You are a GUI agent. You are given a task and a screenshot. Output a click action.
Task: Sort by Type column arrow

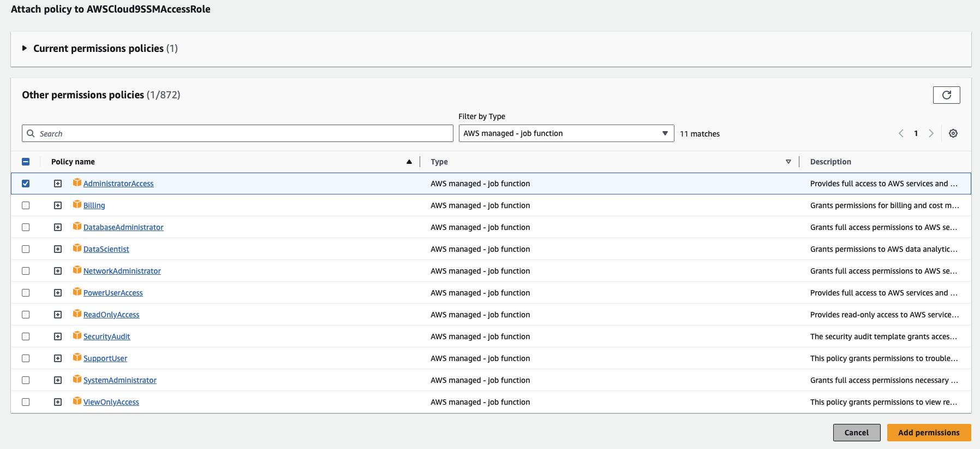tap(788, 162)
